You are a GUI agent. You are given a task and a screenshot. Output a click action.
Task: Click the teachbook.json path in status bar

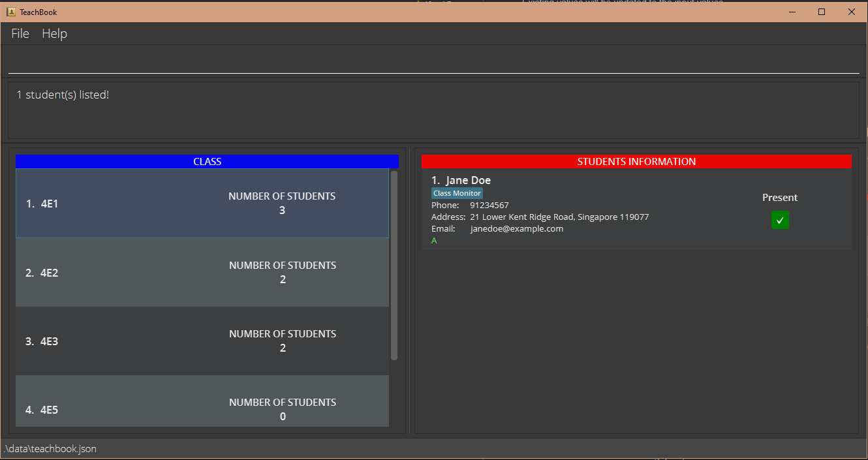point(50,449)
